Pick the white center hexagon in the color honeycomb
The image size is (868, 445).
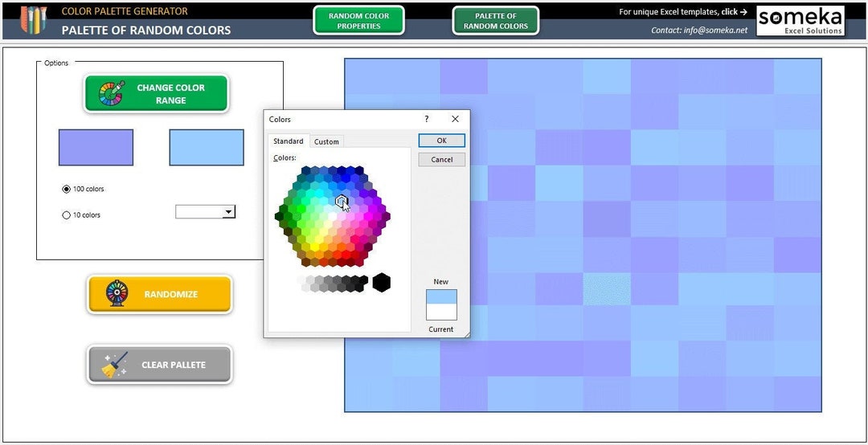(333, 216)
